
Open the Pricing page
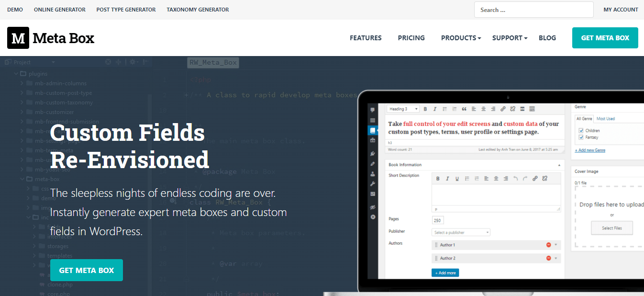[x=411, y=38]
